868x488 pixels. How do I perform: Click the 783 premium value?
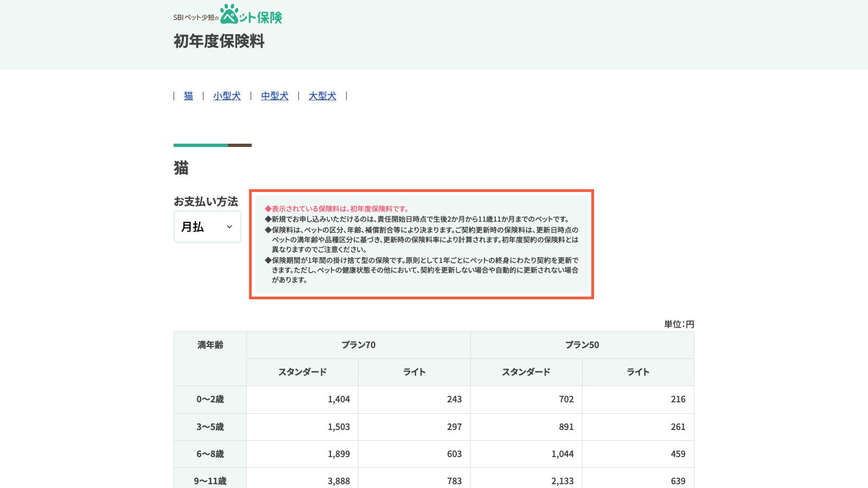(455, 481)
